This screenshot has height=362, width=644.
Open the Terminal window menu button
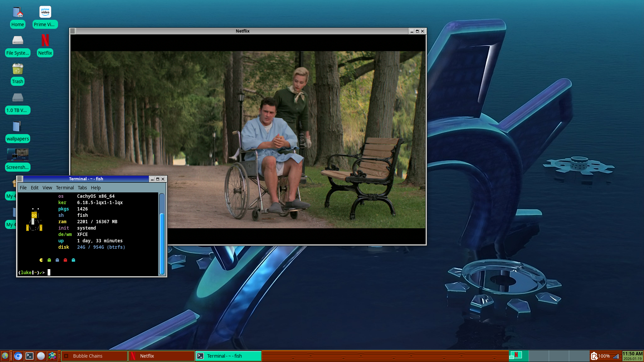[x=19, y=179]
